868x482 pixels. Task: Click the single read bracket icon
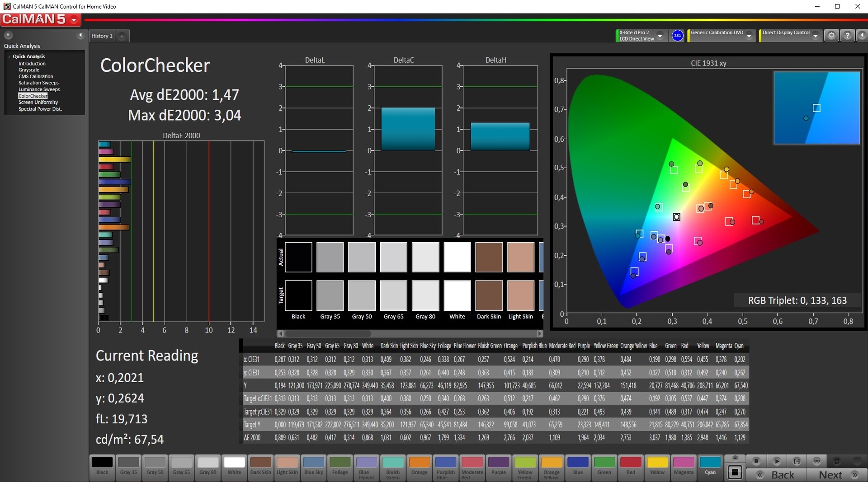pos(797,461)
